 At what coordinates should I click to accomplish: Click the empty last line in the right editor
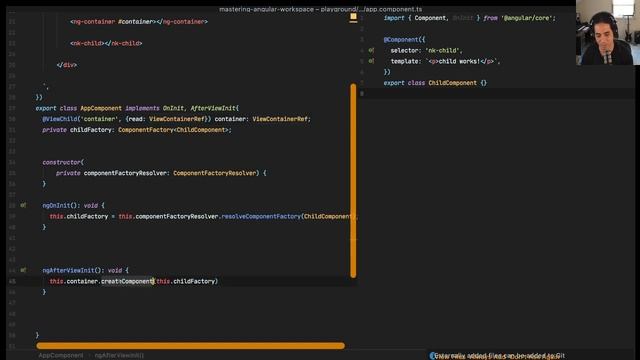(498, 94)
